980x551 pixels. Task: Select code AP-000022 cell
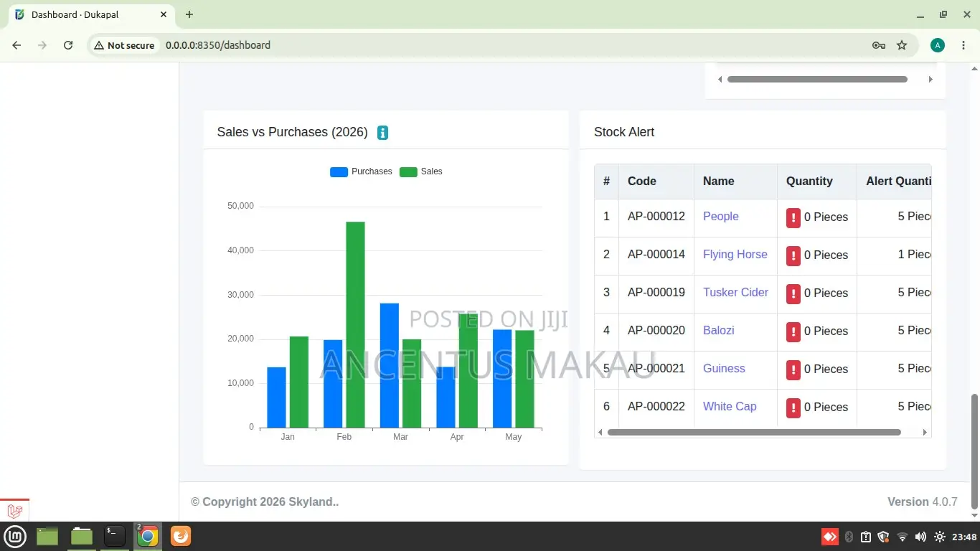656,407
